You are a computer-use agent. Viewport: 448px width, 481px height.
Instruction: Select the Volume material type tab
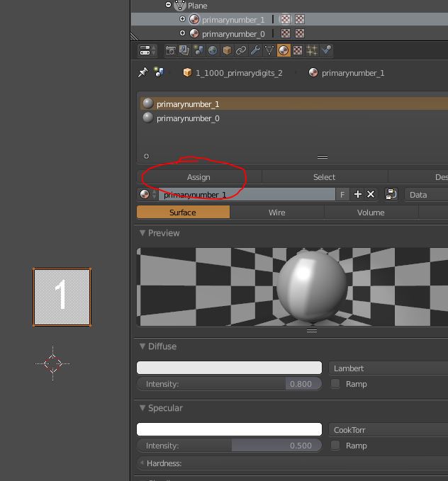[x=371, y=212]
